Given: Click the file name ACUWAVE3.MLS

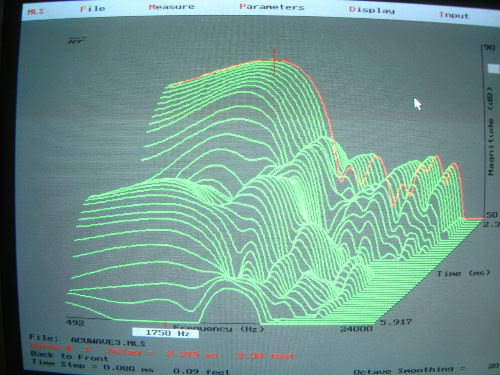Looking at the screenshot, I should tap(108, 341).
